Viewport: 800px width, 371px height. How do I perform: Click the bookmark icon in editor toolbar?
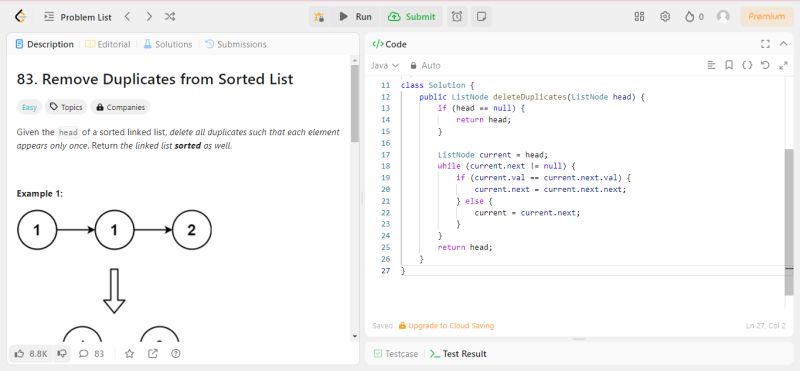click(729, 65)
